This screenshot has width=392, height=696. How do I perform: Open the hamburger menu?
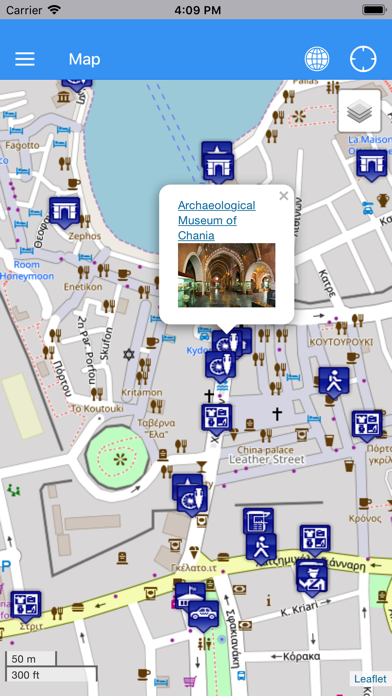click(25, 59)
